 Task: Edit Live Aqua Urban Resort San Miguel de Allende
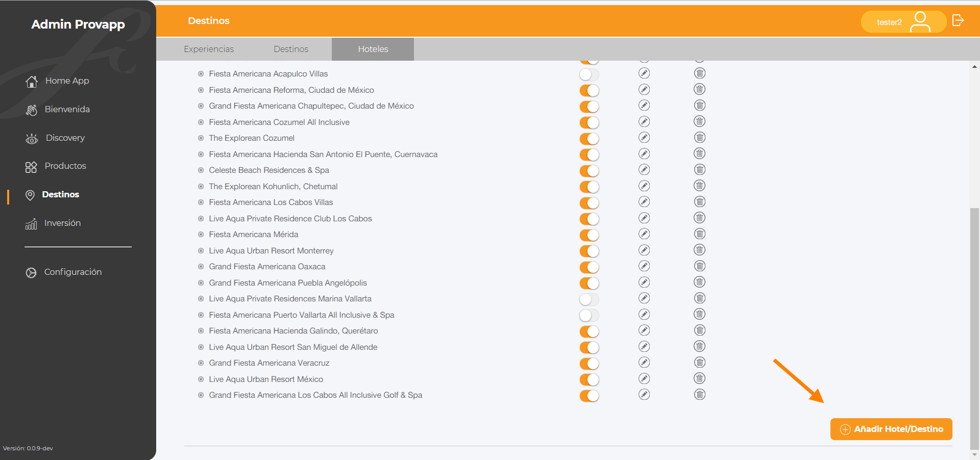click(644, 347)
